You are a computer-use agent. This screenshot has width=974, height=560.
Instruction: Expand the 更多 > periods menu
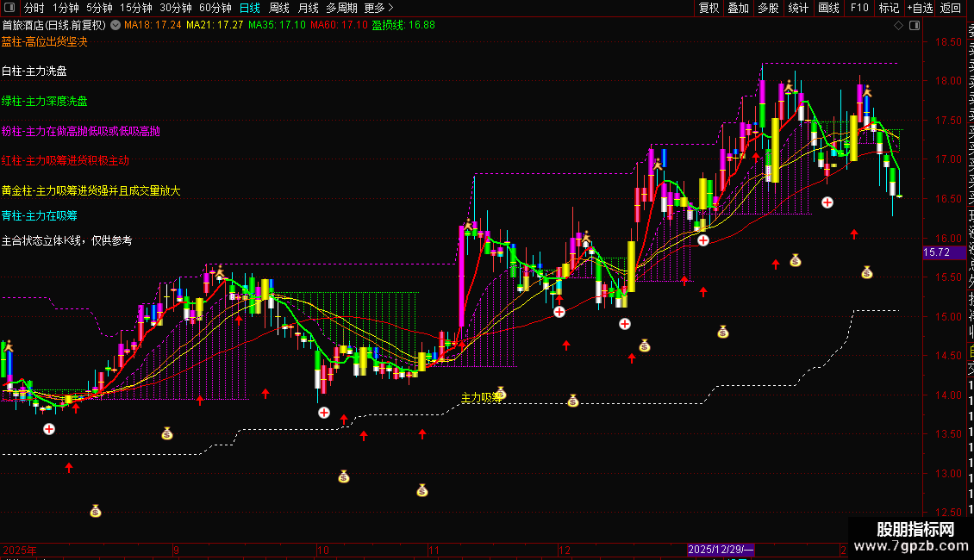click(x=379, y=8)
